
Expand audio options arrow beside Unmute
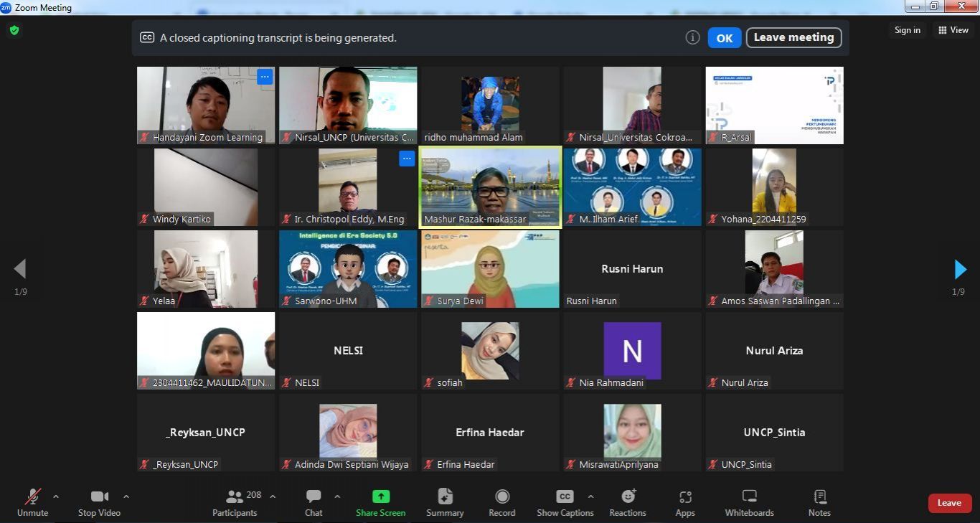click(56, 496)
